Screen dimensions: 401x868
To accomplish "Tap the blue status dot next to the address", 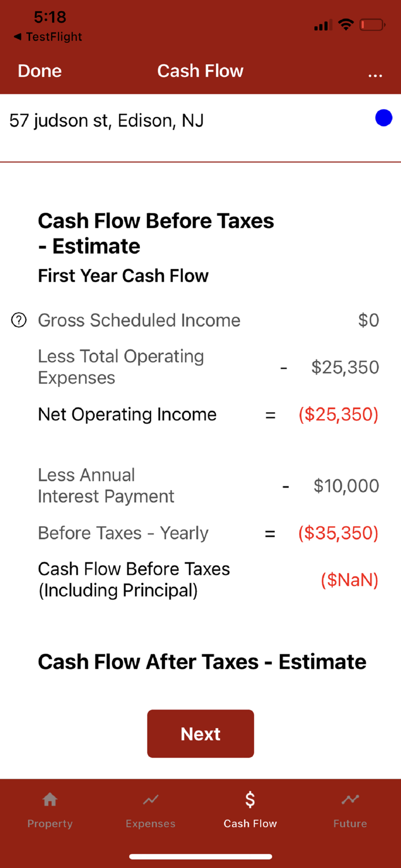I will coord(383,118).
